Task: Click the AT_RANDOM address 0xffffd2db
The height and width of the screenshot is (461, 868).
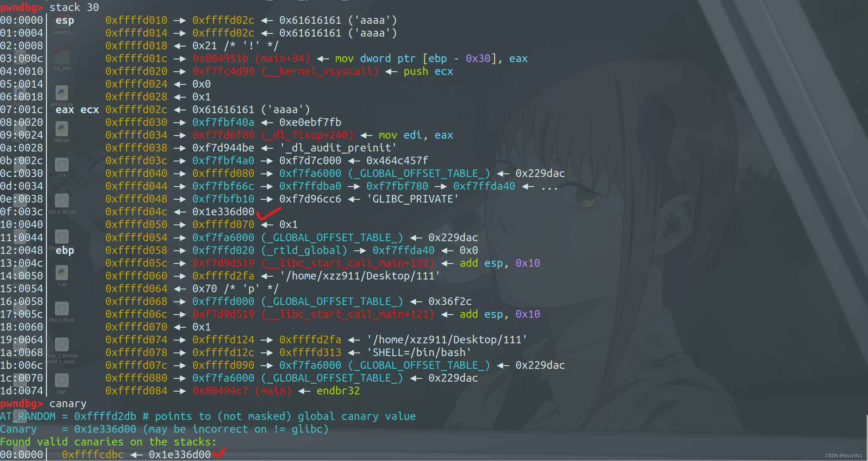Action: click(x=105, y=416)
